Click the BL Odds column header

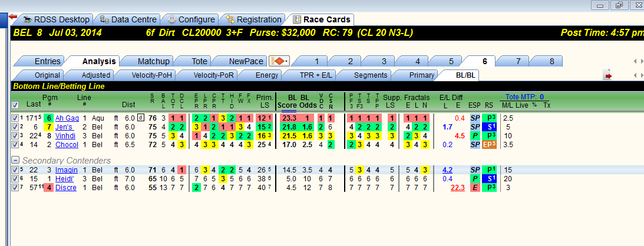[309, 101]
